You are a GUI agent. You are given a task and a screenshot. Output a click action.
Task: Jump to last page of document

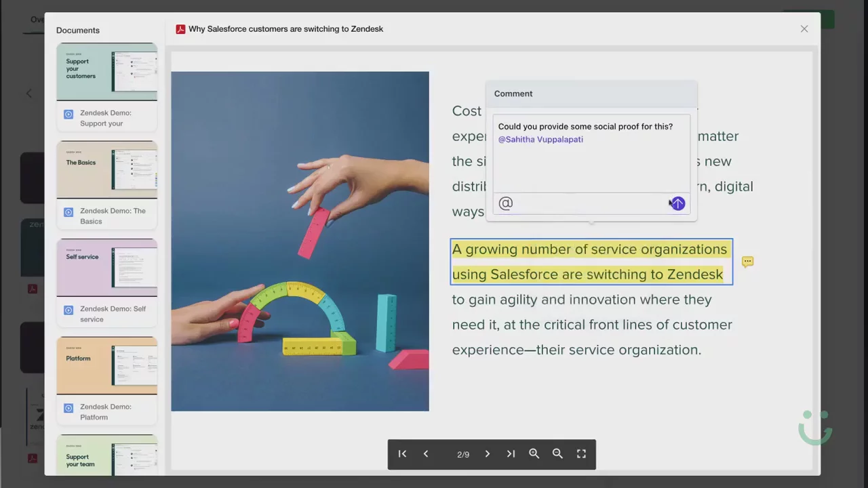click(511, 454)
